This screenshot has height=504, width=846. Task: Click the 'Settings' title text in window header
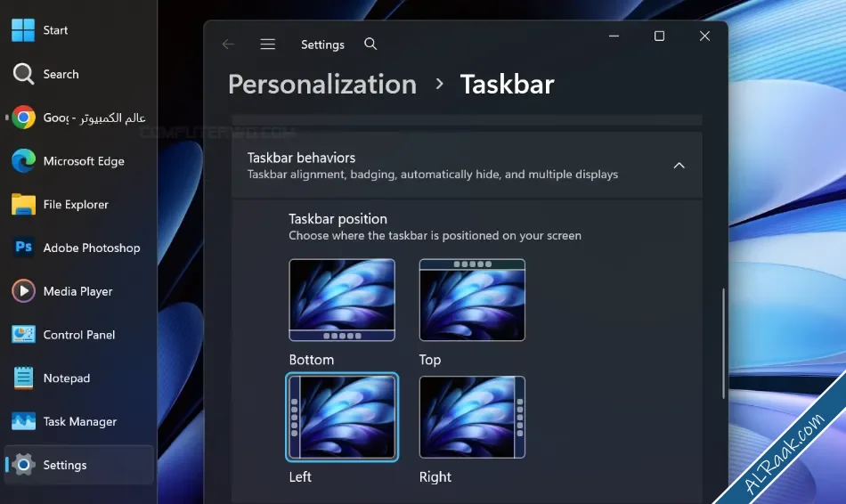[x=322, y=45]
